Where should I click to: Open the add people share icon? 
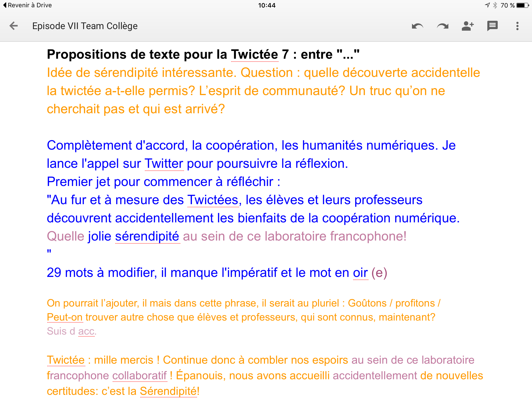(x=468, y=26)
